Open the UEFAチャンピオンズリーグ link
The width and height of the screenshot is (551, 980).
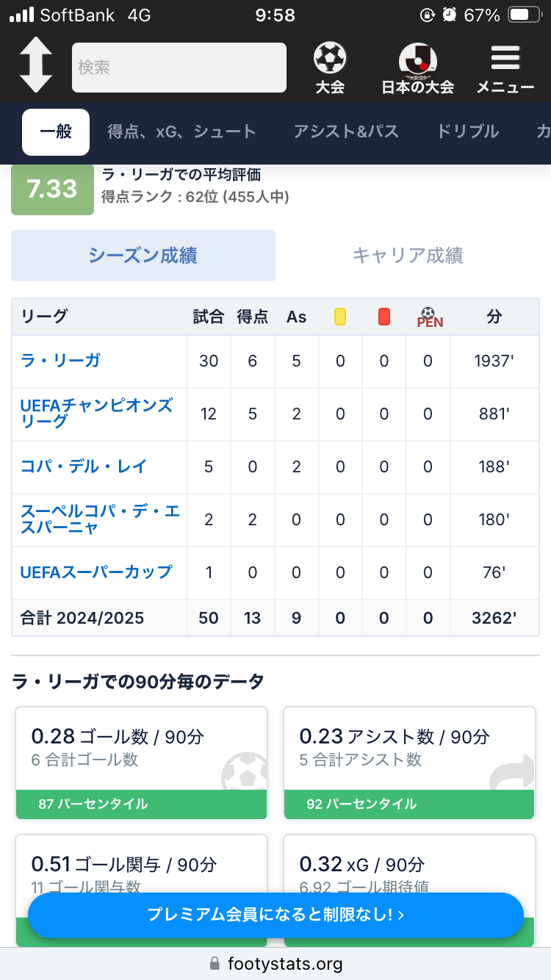click(x=96, y=413)
